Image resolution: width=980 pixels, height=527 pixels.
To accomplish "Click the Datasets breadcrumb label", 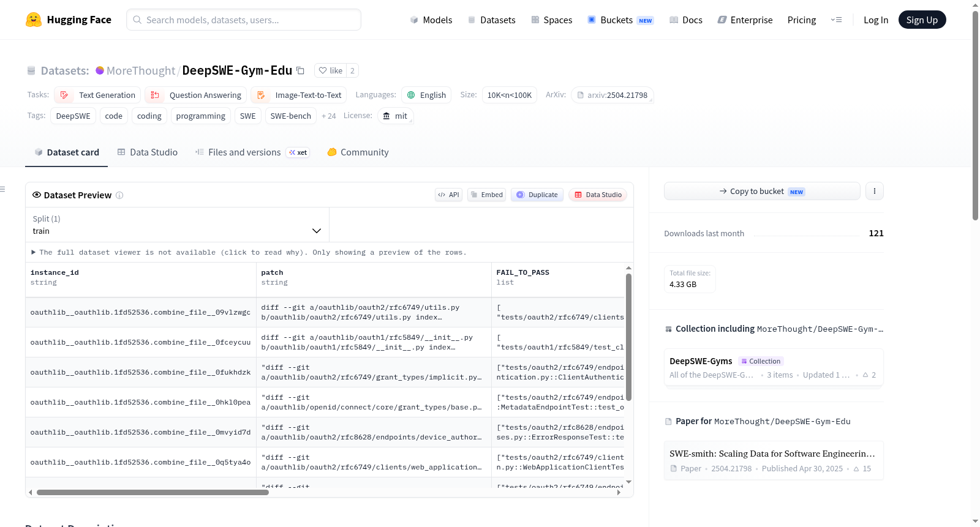I will [x=65, y=70].
